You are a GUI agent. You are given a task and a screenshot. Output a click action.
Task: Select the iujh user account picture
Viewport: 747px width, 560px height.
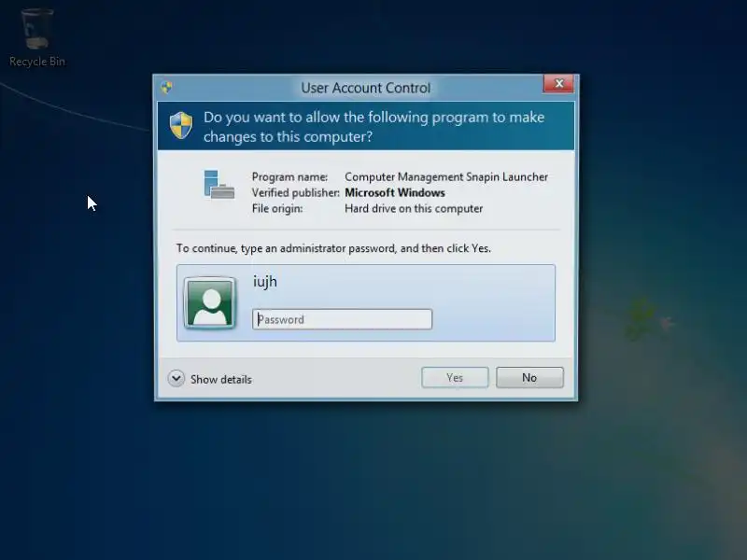[x=210, y=302]
